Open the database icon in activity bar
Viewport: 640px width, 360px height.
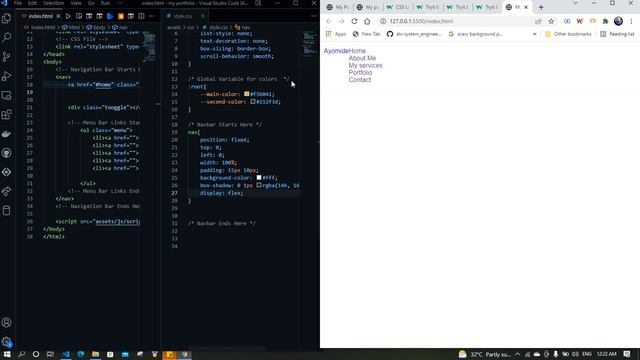[x=7, y=210]
